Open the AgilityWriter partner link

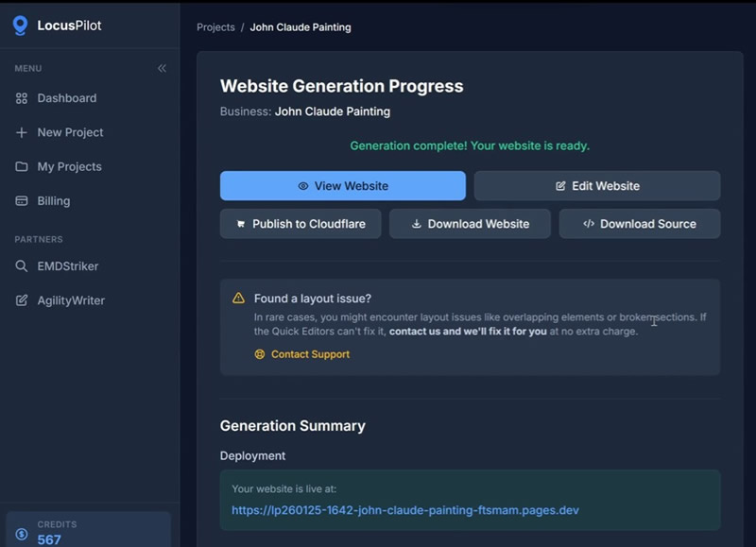click(x=71, y=300)
